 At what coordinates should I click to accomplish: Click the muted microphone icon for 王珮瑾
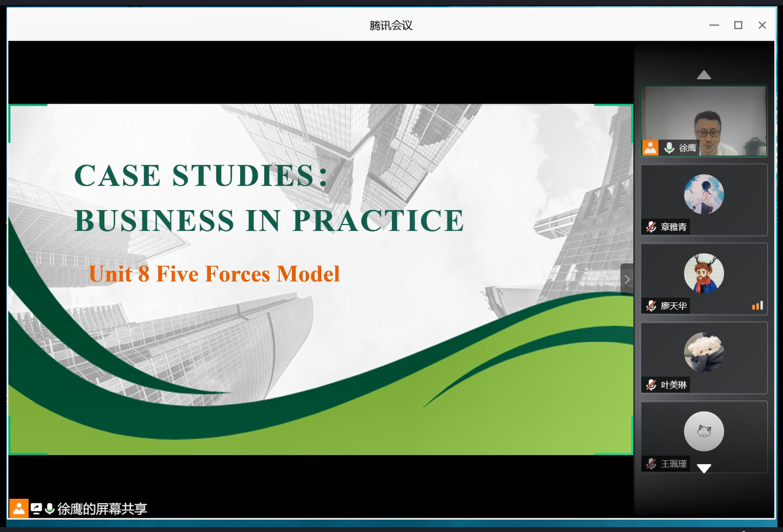pyautogui.click(x=651, y=464)
